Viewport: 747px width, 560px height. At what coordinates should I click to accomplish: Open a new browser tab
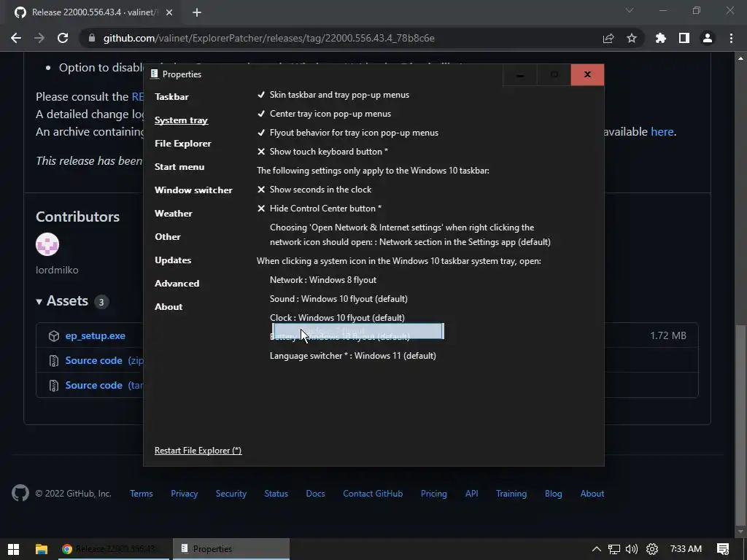point(197,12)
